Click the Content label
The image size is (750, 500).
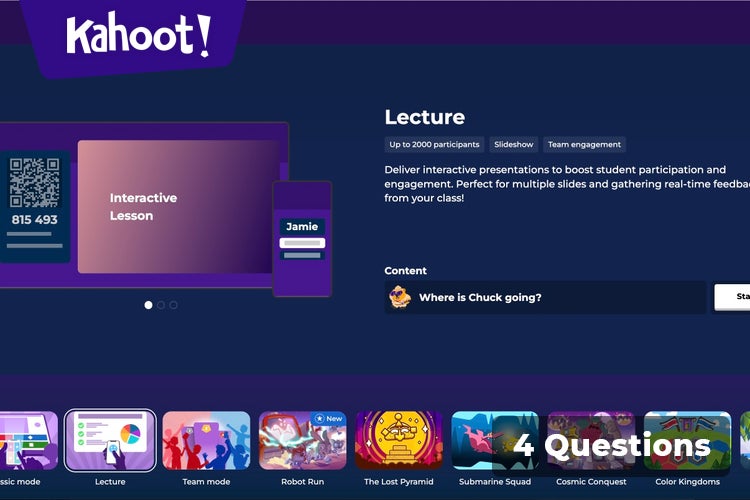[x=406, y=271]
